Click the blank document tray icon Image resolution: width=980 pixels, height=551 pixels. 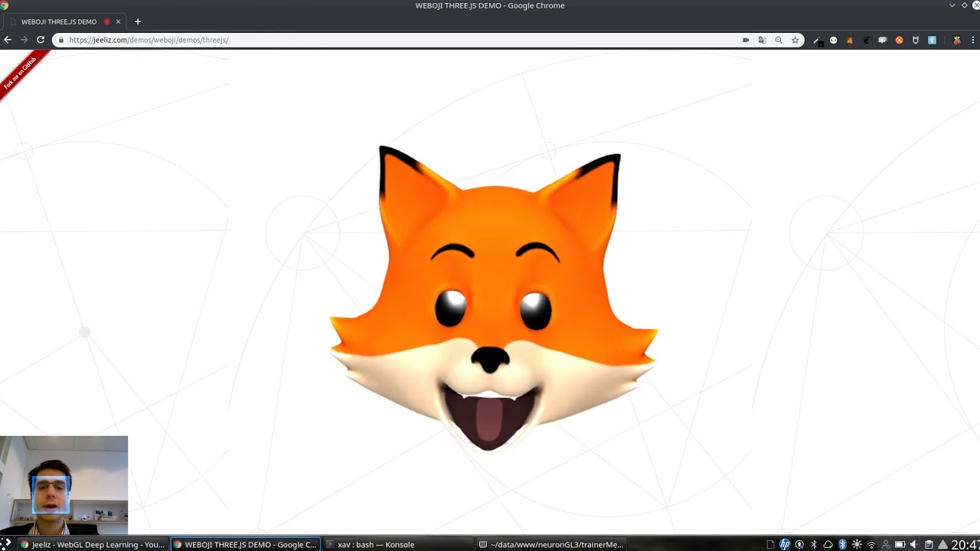[771, 544]
